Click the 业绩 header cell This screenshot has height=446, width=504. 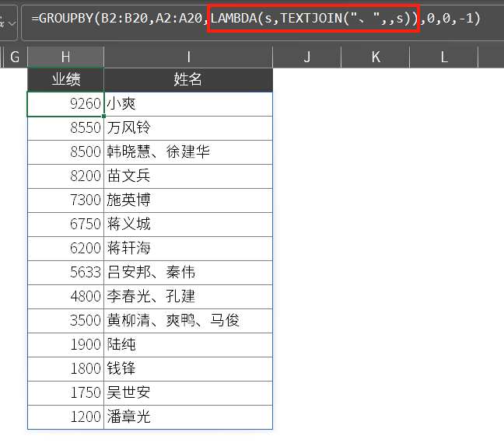click(x=66, y=79)
